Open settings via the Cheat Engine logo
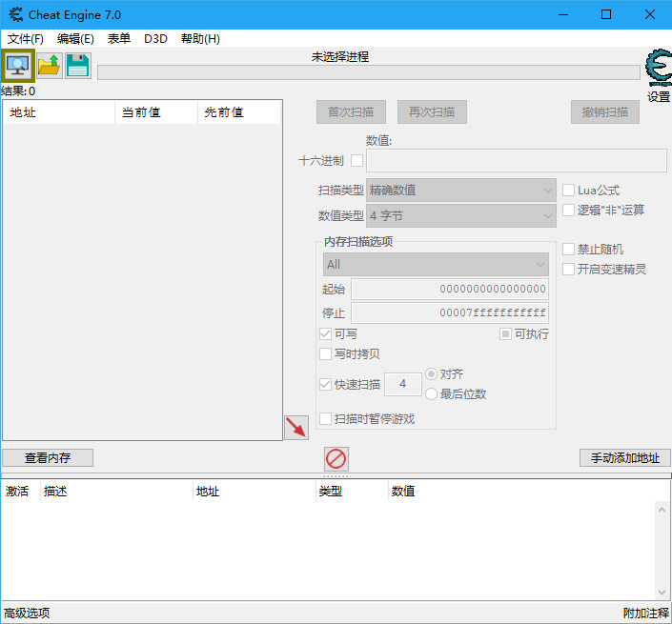Screen dimensions: 672x624 coord(659,68)
